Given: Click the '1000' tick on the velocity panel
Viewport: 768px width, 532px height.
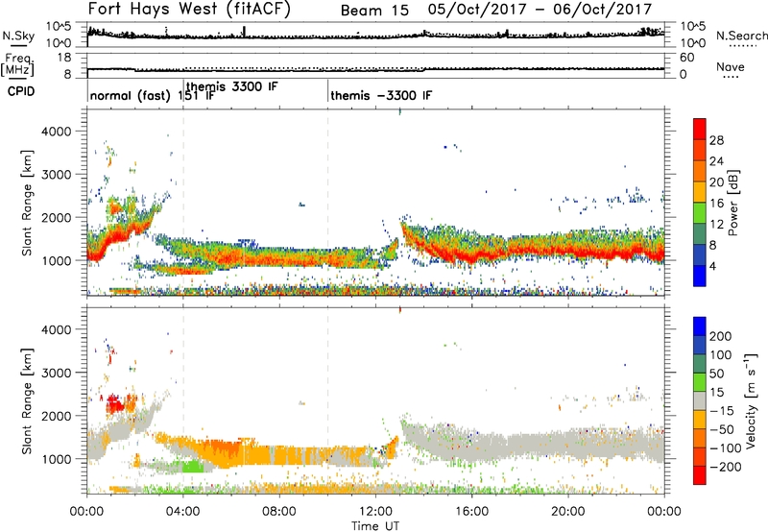Looking at the screenshot, I should 57,459.
